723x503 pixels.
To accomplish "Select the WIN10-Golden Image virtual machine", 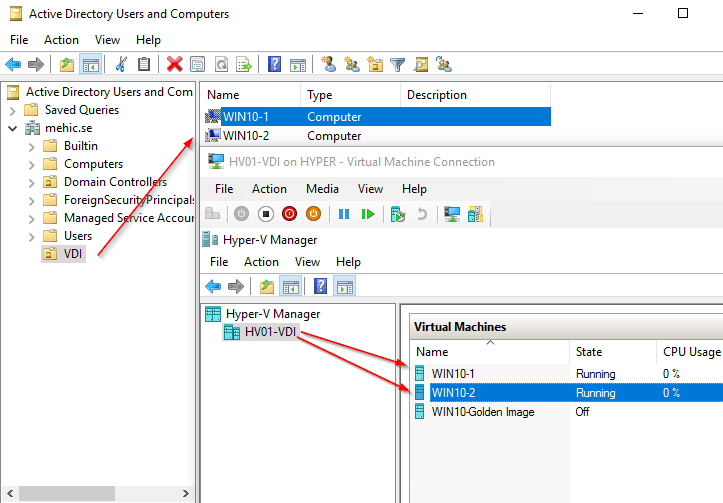I will tap(483, 412).
